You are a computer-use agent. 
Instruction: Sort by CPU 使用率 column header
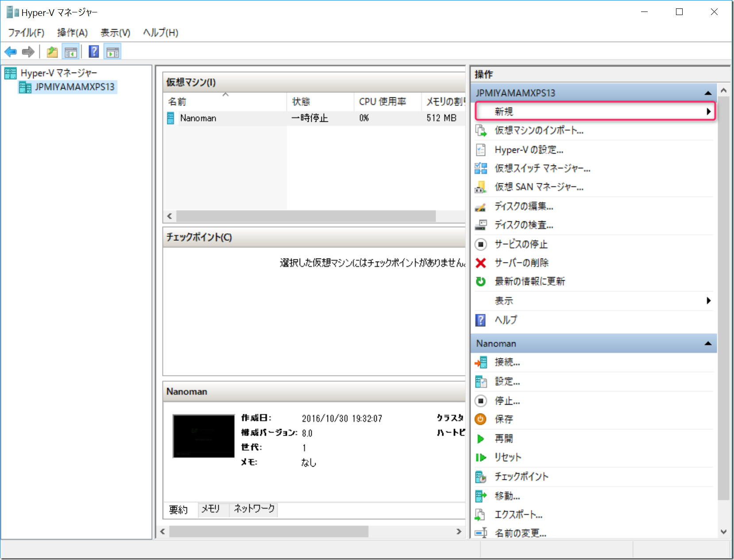387,102
